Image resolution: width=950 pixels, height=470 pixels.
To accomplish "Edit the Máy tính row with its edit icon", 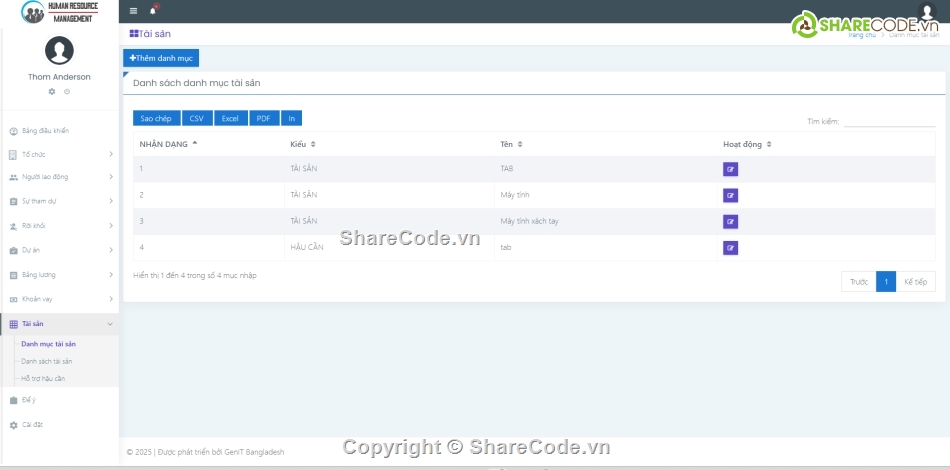I will pyautogui.click(x=730, y=196).
